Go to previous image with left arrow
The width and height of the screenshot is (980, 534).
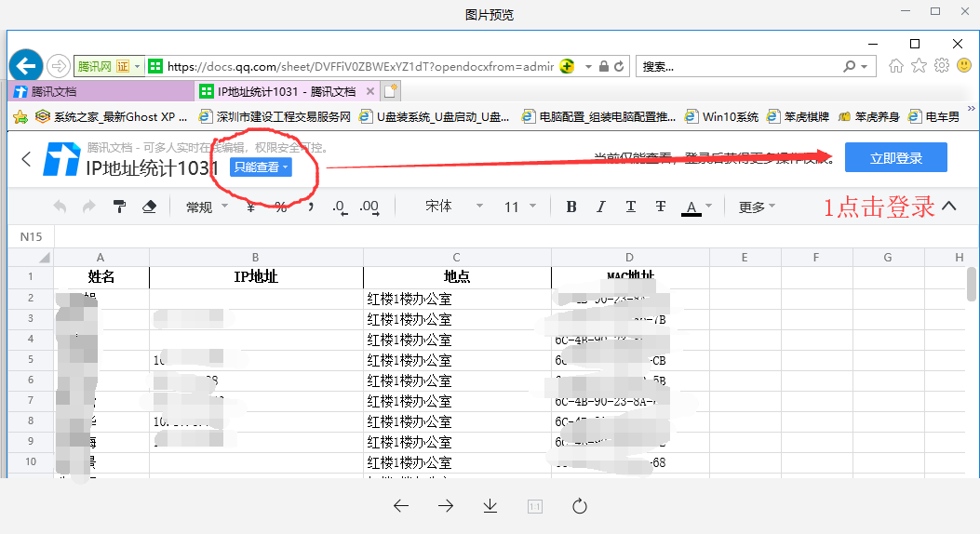(401, 506)
